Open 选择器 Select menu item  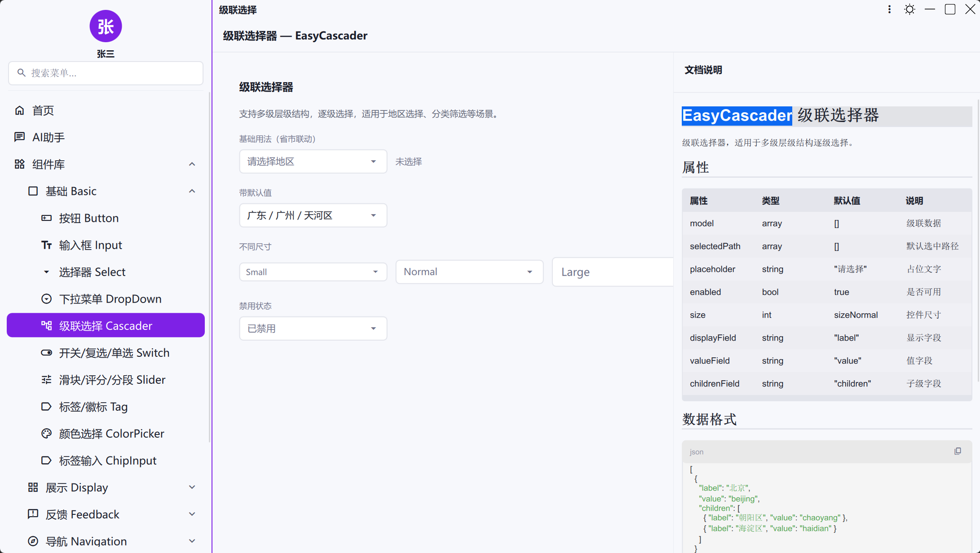click(x=106, y=272)
